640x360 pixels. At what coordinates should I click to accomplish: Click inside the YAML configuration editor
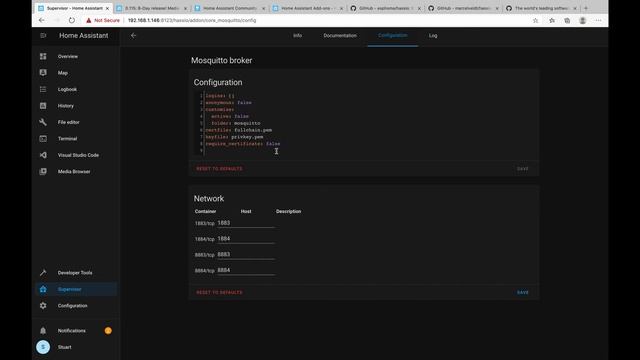pyautogui.click(x=363, y=123)
